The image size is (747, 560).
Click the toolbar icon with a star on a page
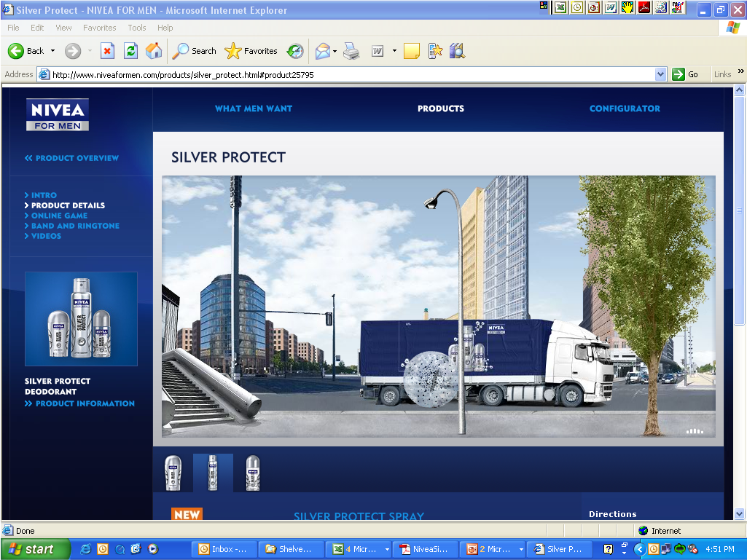[435, 51]
